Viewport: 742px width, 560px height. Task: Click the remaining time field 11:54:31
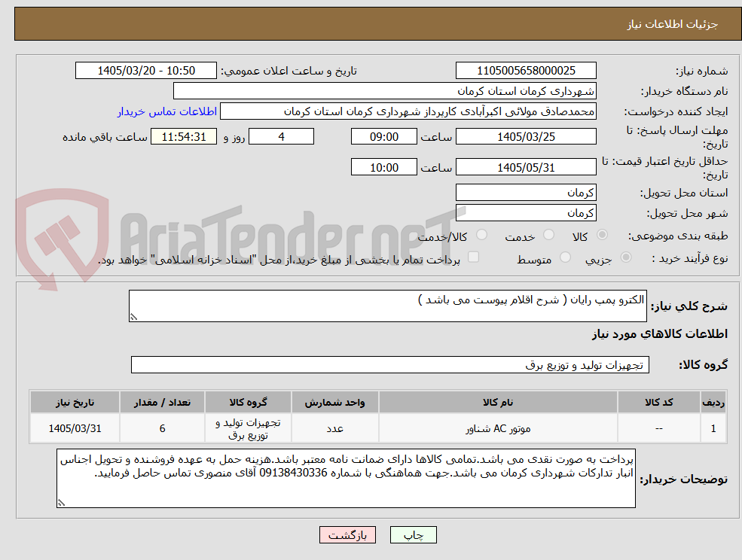click(184, 137)
